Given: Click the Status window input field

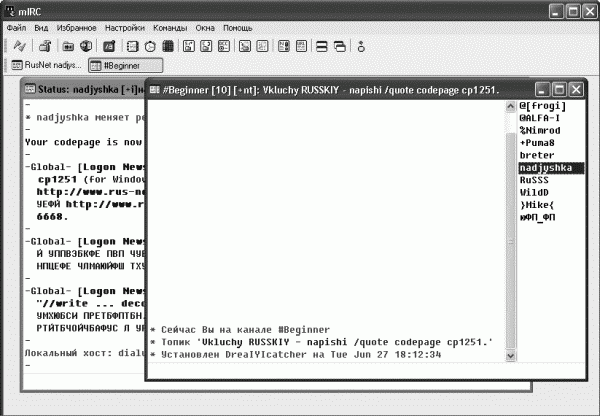Looking at the screenshot, I should coord(84,381).
